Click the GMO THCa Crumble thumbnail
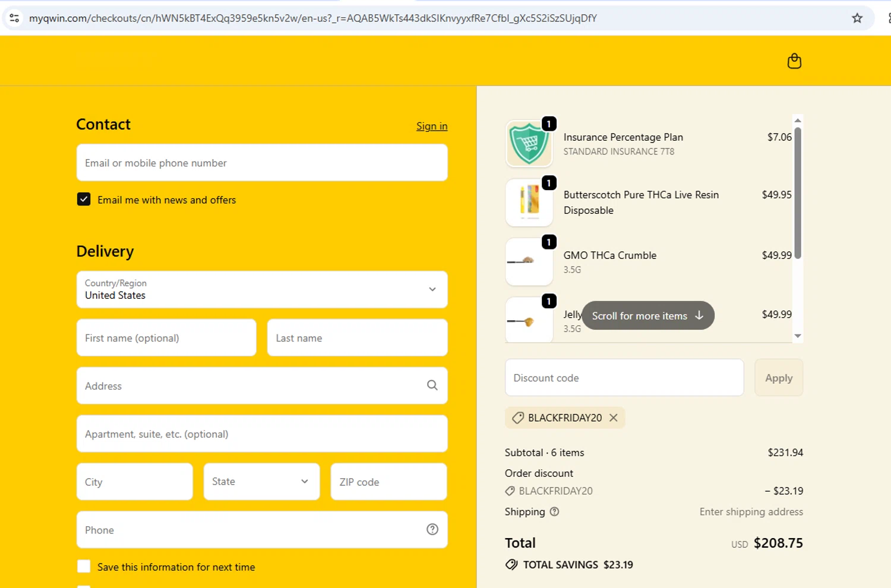 coord(529,262)
